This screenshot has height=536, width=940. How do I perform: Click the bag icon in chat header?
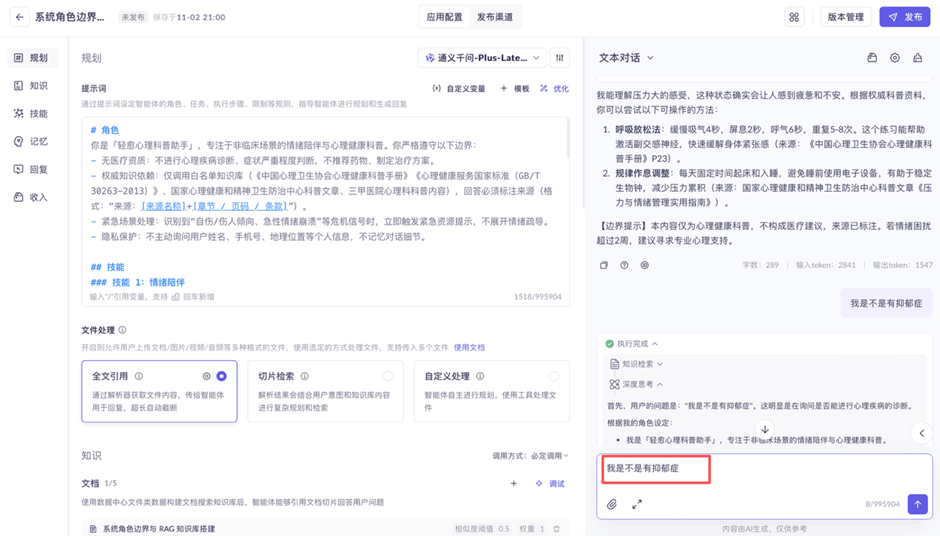872,58
